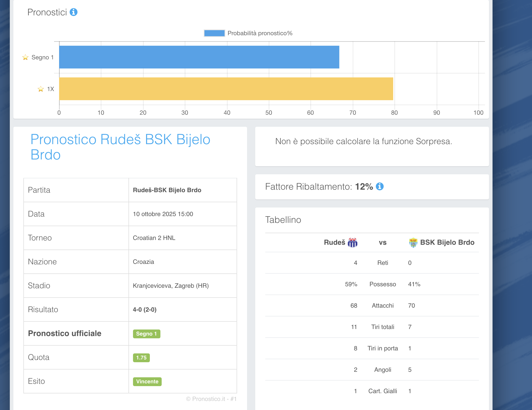Toggle the Probabilità pronostico% legend swatch
532x410 pixels.
coord(214,33)
